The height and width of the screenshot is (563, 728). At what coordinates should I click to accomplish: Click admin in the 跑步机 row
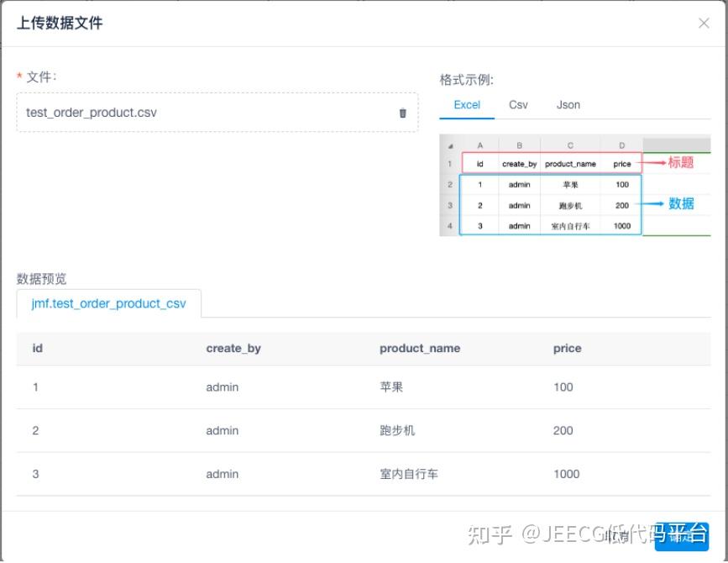222,430
